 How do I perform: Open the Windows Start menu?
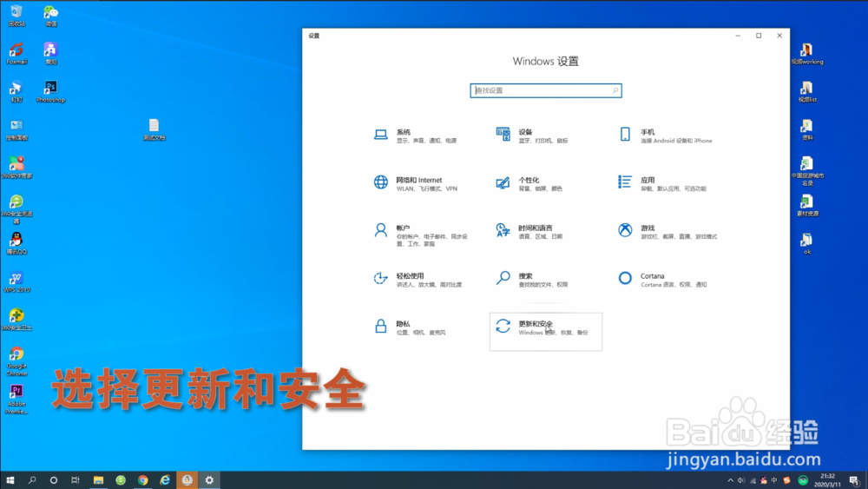click(10, 480)
